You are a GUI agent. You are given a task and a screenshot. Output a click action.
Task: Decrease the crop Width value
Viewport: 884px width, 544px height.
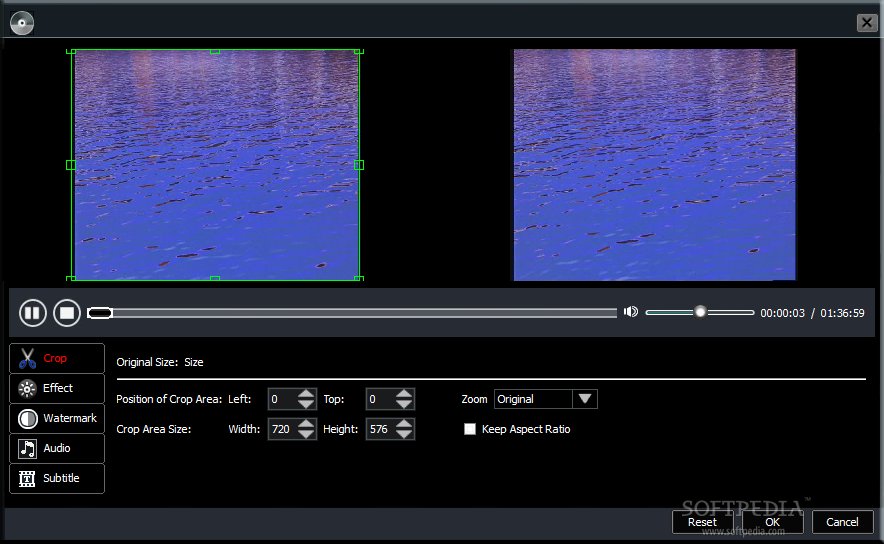[x=306, y=434]
